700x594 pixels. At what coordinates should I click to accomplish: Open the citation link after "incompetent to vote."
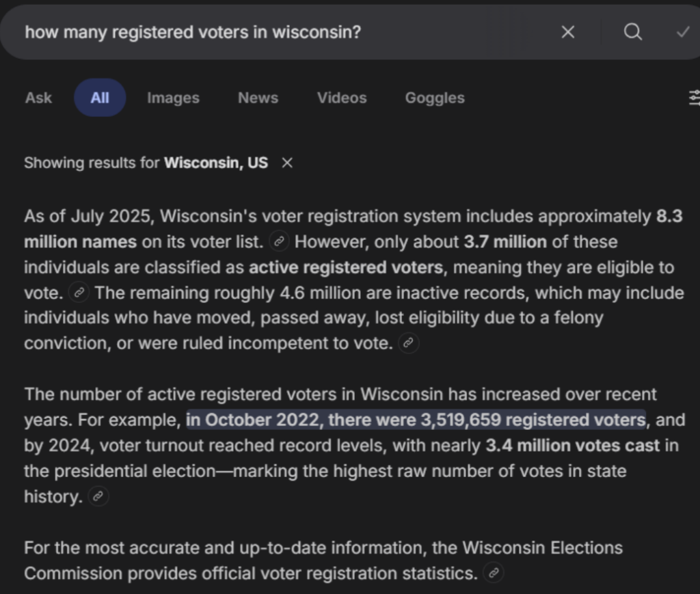click(x=408, y=344)
